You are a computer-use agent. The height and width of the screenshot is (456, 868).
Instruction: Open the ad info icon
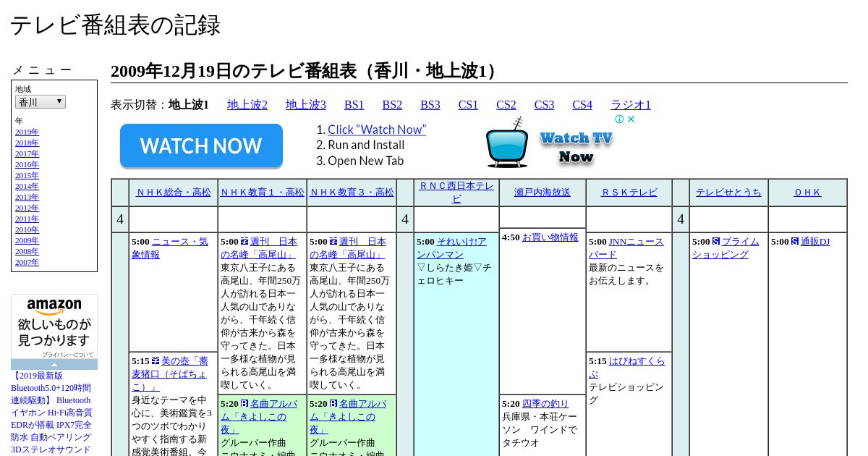click(620, 119)
